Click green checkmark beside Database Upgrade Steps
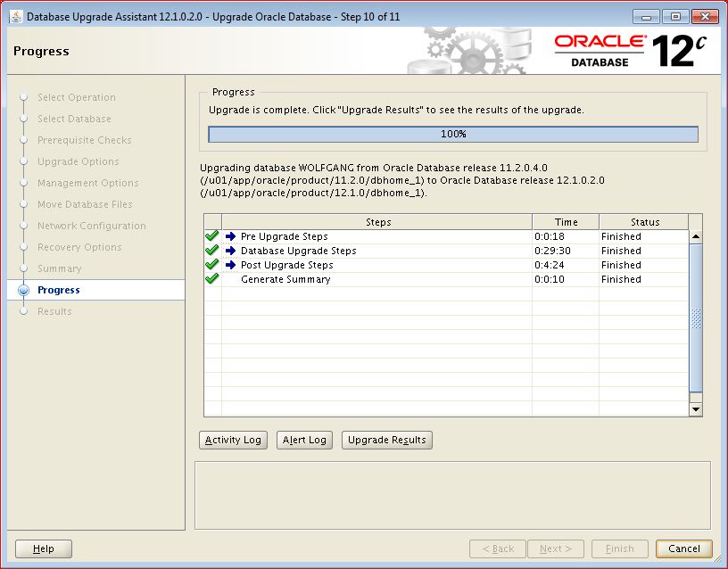Viewport: 728px width, 569px height. tap(211, 250)
